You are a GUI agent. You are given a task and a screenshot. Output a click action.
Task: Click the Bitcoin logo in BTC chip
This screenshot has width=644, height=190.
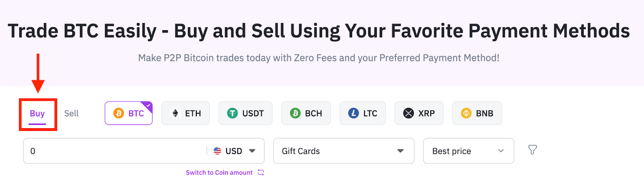click(118, 113)
